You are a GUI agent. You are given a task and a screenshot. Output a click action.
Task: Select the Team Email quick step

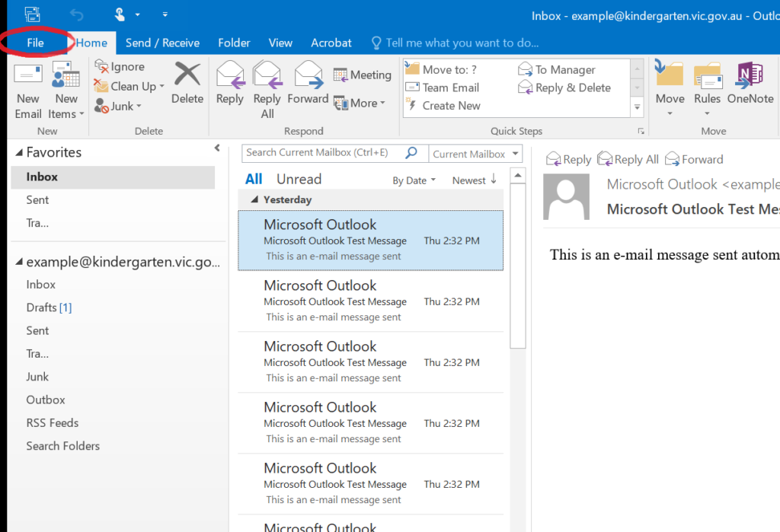pyautogui.click(x=443, y=88)
